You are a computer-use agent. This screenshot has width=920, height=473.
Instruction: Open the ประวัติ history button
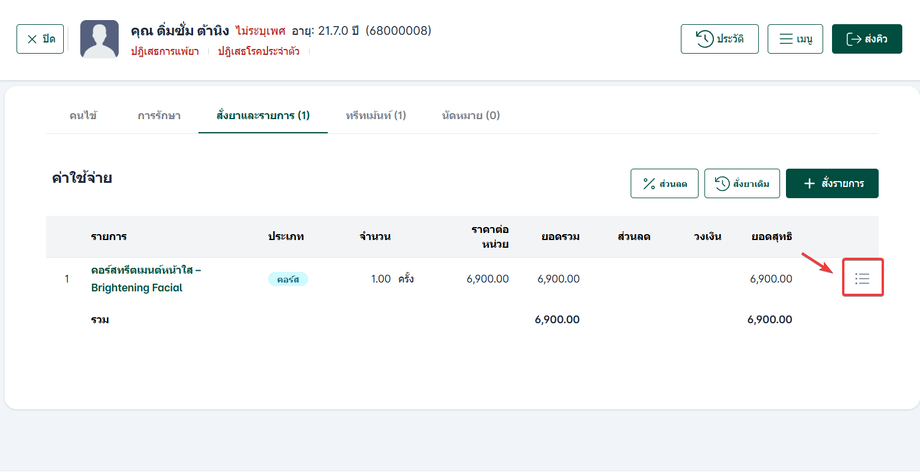click(x=719, y=39)
